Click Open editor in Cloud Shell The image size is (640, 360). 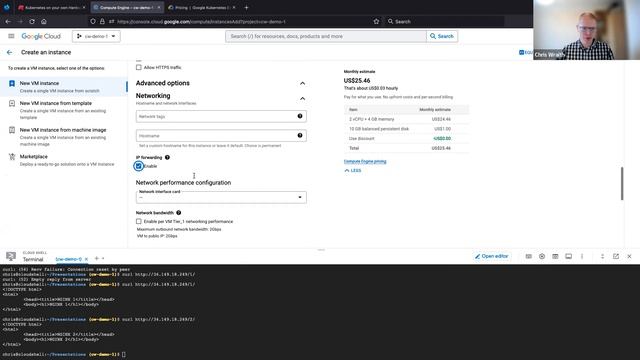pyautogui.click(x=492, y=256)
